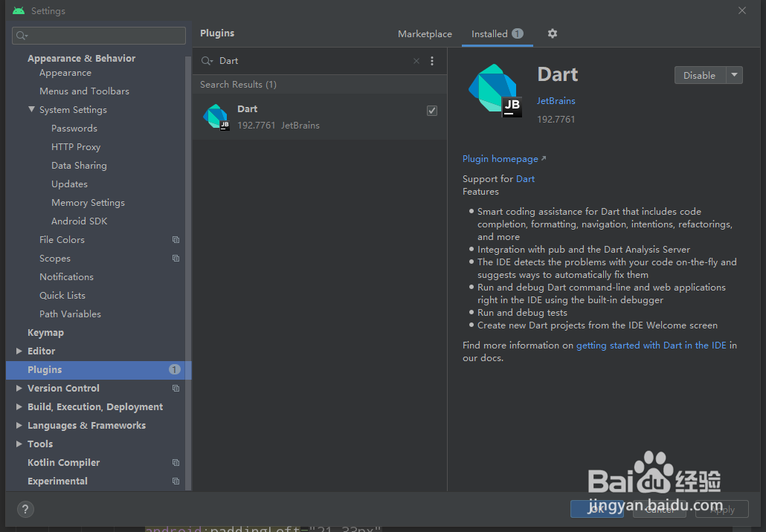
Task: Click the Scopes project-level icon
Action: (x=176, y=258)
